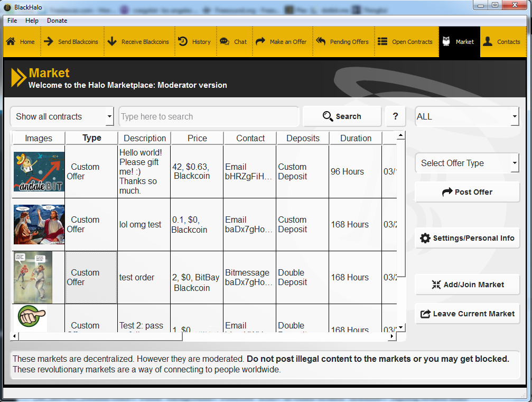The height and width of the screenshot is (402, 532).
Task: Open the Make an Offer tab
Action: [x=281, y=42]
